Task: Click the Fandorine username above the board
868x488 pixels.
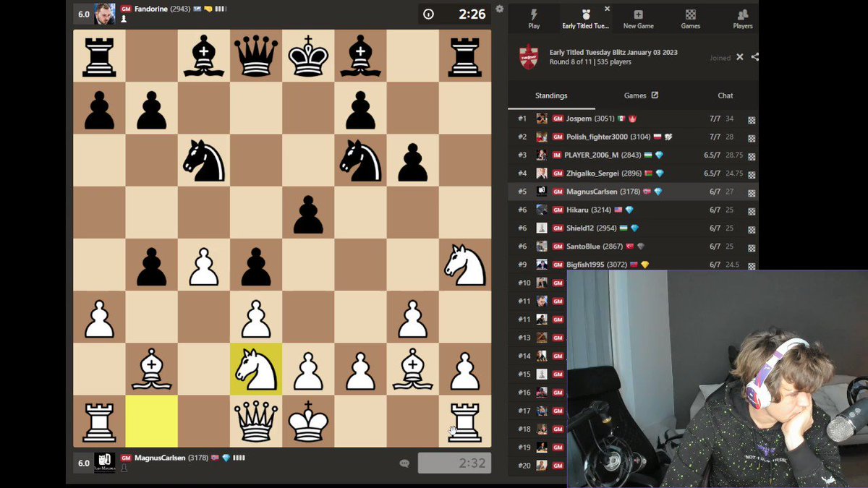Action: tap(151, 9)
